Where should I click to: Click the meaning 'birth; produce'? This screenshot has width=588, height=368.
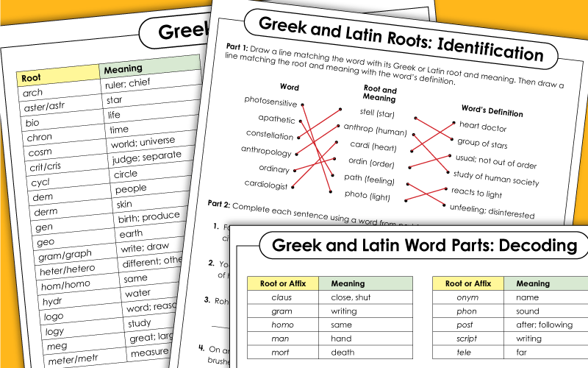pos(149,217)
